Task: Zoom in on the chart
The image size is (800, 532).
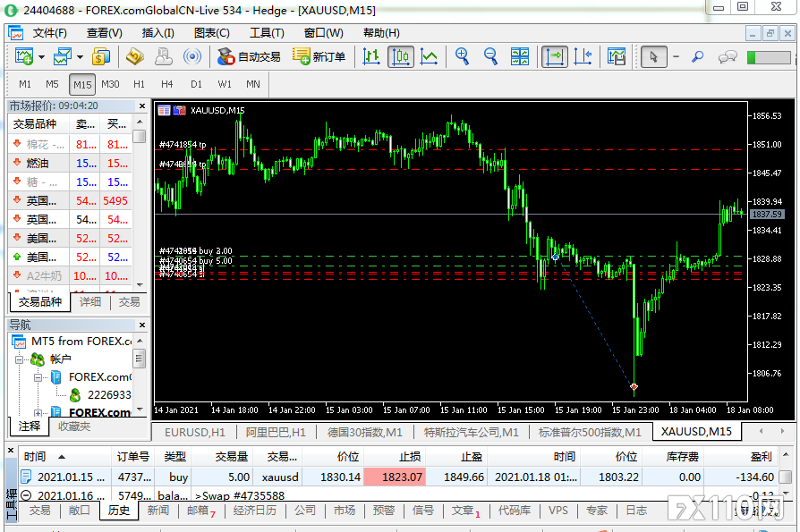Action: [463, 56]
